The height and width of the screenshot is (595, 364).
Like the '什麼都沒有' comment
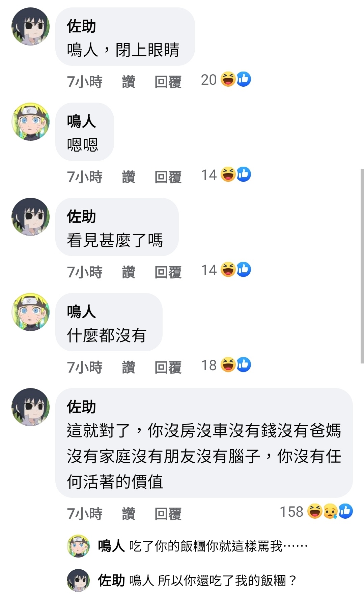129,367
